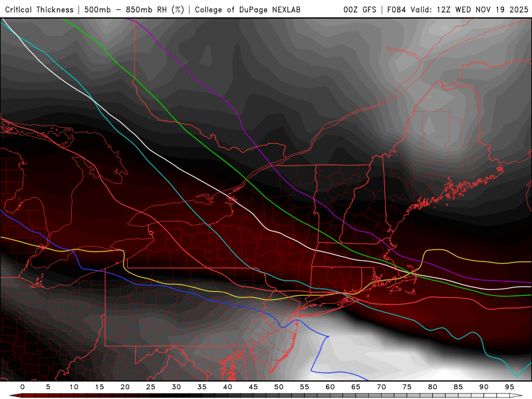Click the dark red arrow end of colorbar
Image resolution: width=532 pixels, height=399 pixels.
pos(15,396)
